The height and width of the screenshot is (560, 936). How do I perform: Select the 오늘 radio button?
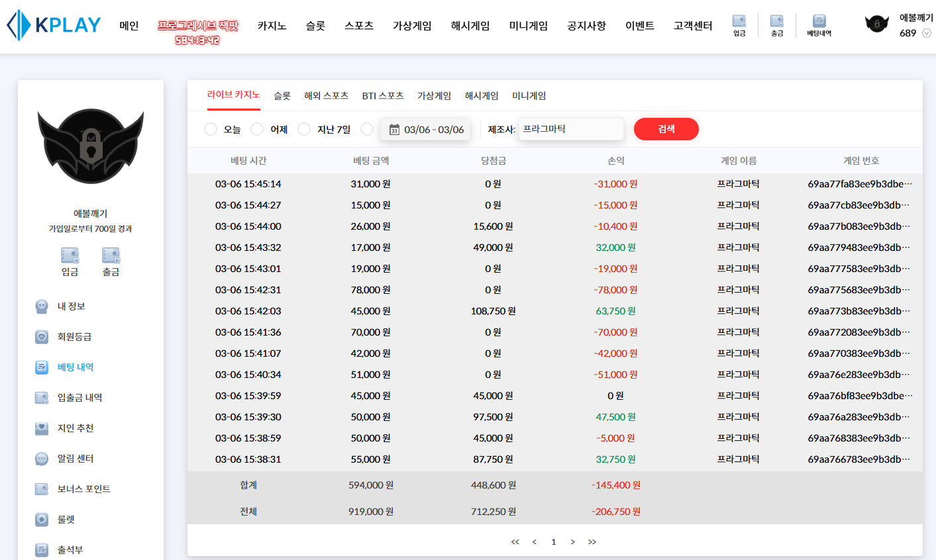(x=211, y=129)
